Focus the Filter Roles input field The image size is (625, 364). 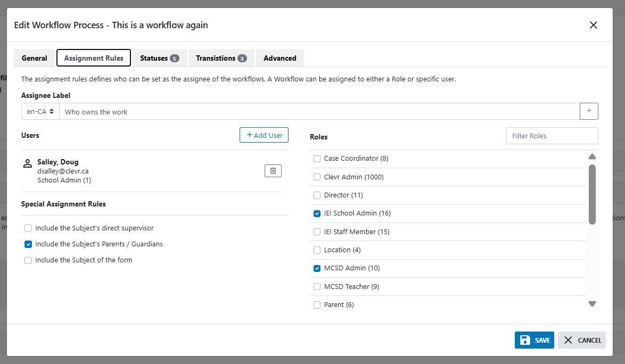(x=552, y=136)
